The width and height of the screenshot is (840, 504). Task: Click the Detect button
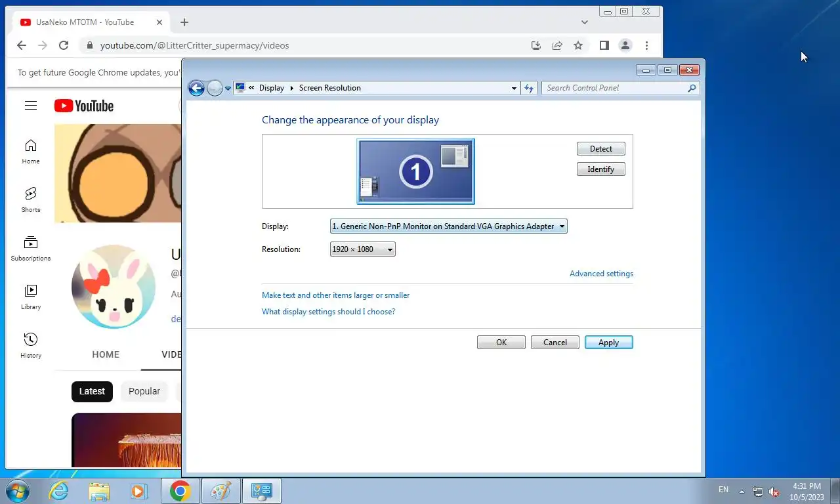[600, 149]
